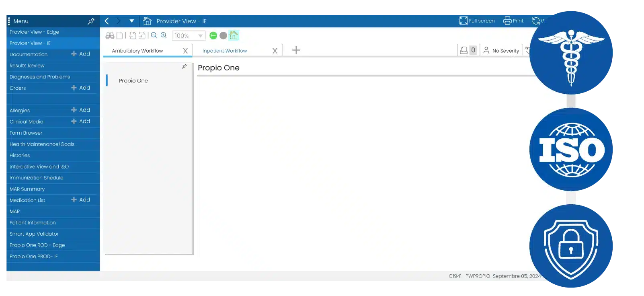644x296 pixels.
Task: Close the Ambulatory Workflow tab
Action: (x=185, y=51)
